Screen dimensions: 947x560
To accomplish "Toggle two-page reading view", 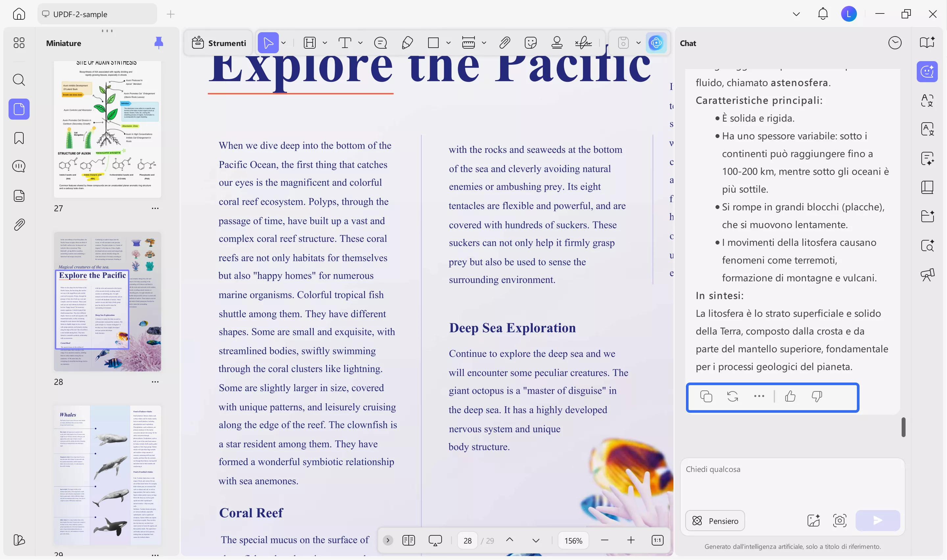I will pyautogui.click(x=408, y=540).
